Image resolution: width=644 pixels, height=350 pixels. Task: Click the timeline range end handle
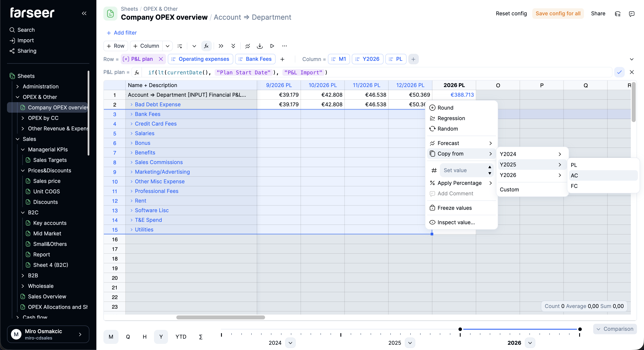click(580, 329)
